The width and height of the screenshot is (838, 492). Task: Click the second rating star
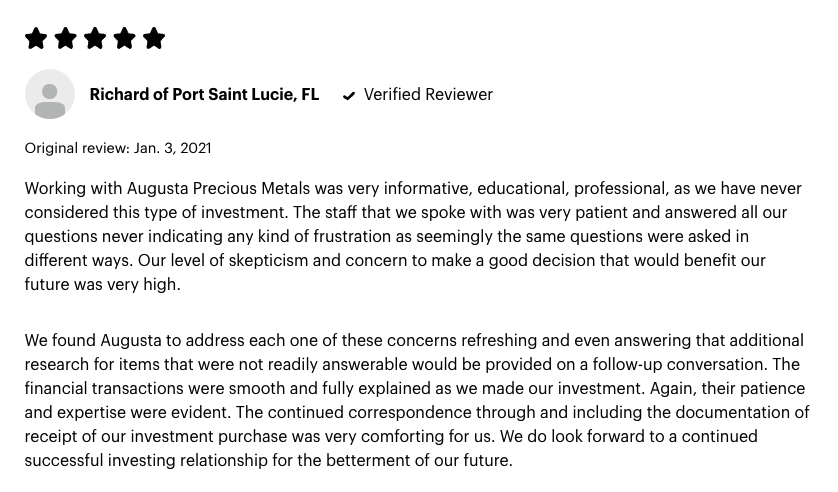point(65,39)
